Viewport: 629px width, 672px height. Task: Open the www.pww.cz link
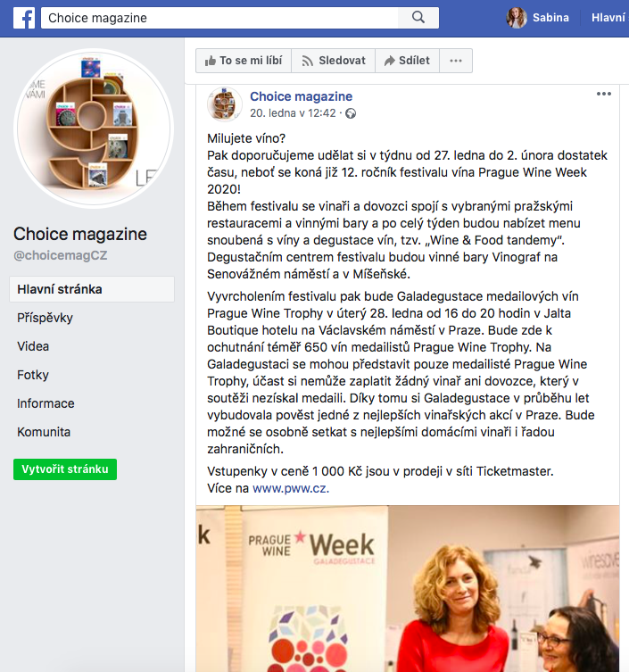291,488
